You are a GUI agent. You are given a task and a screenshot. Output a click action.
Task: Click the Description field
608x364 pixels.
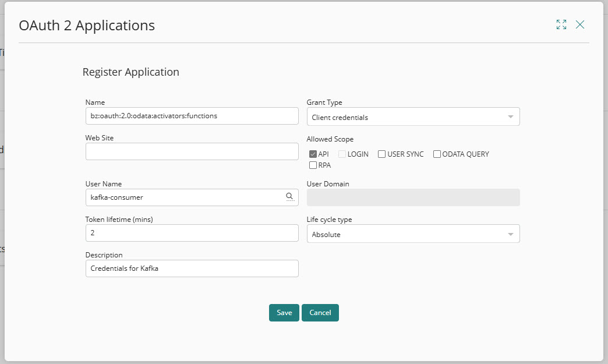[x=192, y=268]
